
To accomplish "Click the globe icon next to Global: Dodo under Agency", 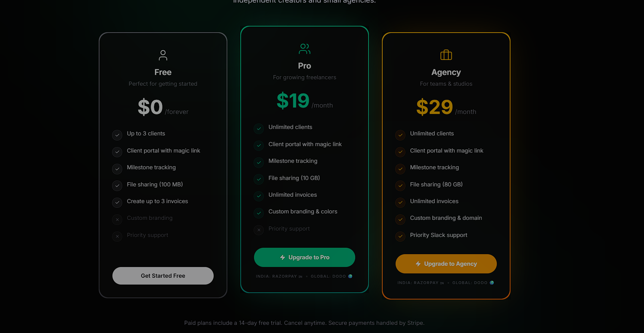I will click(x=492, y=283).
